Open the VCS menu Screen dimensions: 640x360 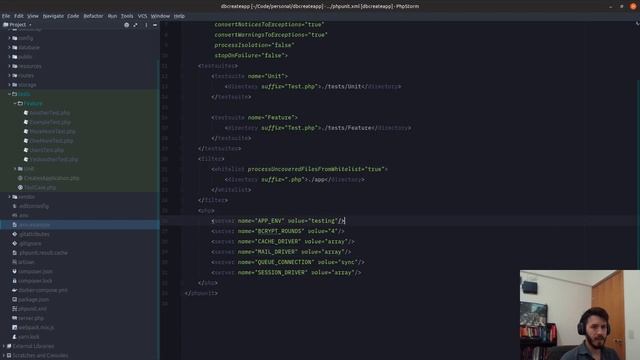click(x=142, y=16)
